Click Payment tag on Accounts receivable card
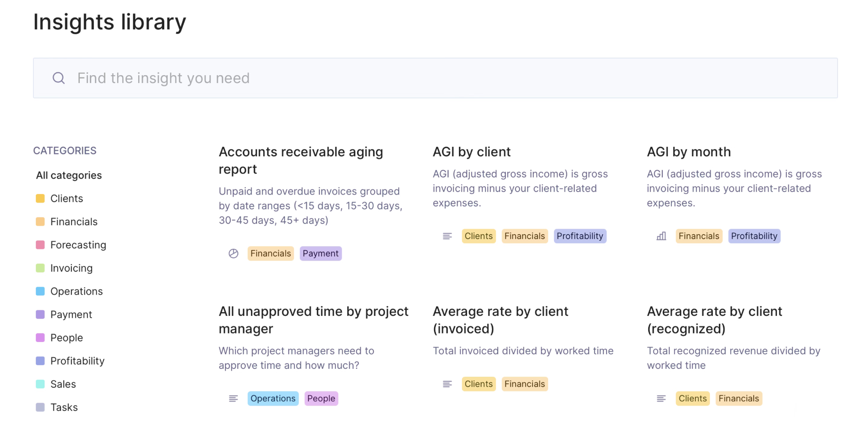The width and height of the screenshot is (868, 425). [320, 254]
